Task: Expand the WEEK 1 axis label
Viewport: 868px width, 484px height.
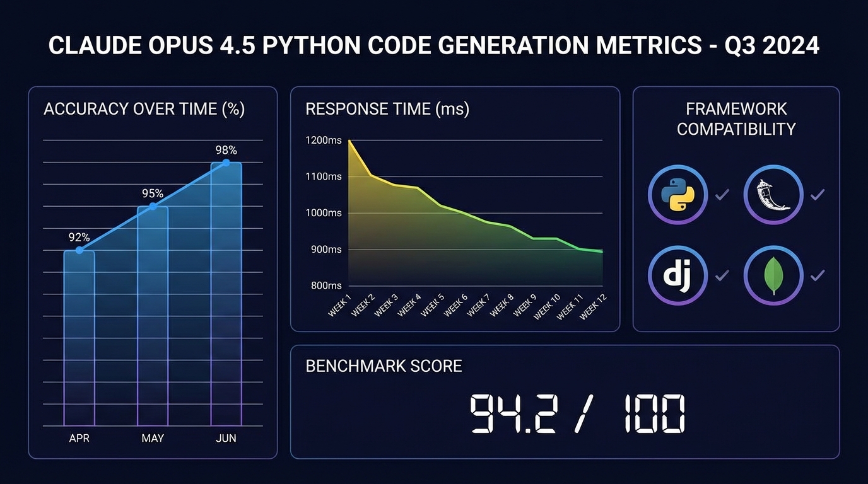Action: (340, 304)
